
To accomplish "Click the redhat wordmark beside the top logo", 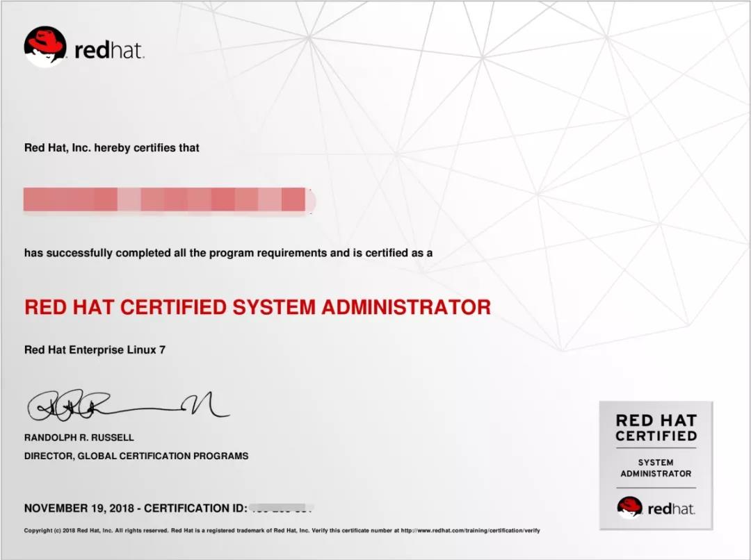I will coord(109,50).
